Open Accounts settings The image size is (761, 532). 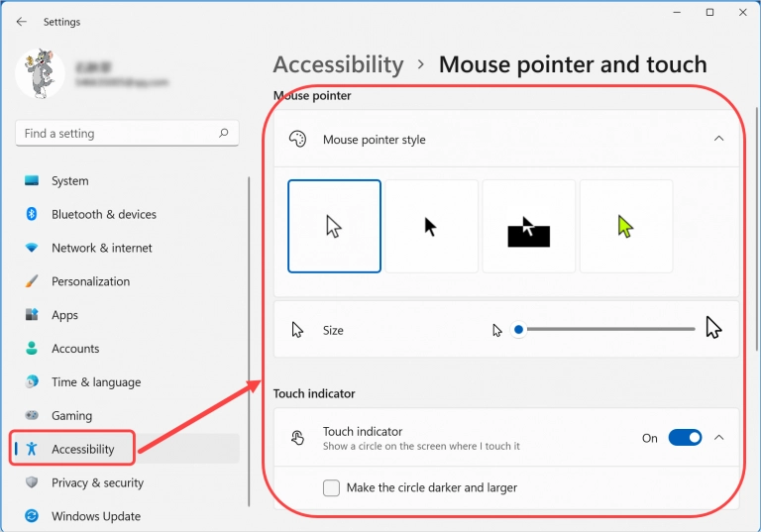127,349
